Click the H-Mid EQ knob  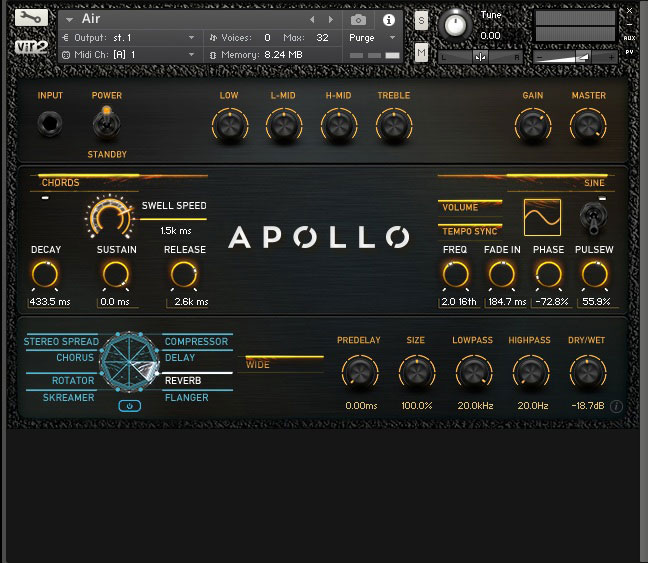[339, 126]
